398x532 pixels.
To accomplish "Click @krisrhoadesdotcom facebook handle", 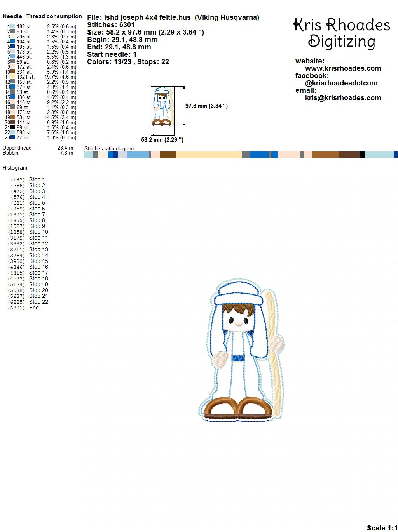I will click(341, 83).
